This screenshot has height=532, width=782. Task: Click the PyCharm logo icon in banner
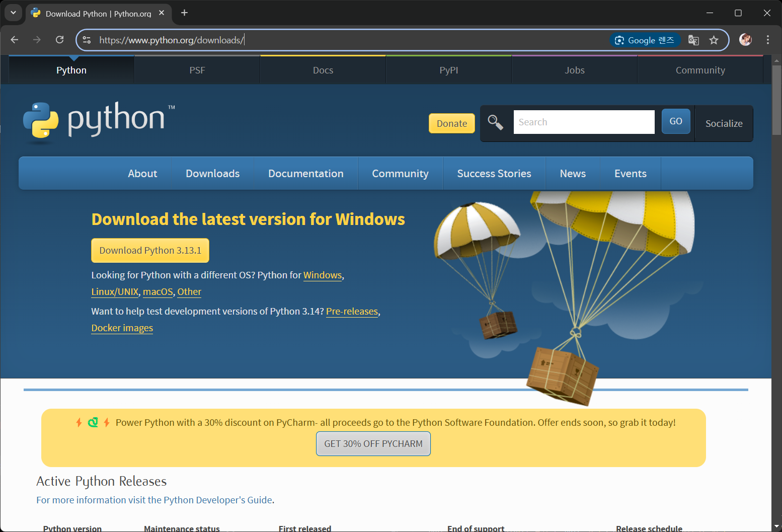[93, 423]
